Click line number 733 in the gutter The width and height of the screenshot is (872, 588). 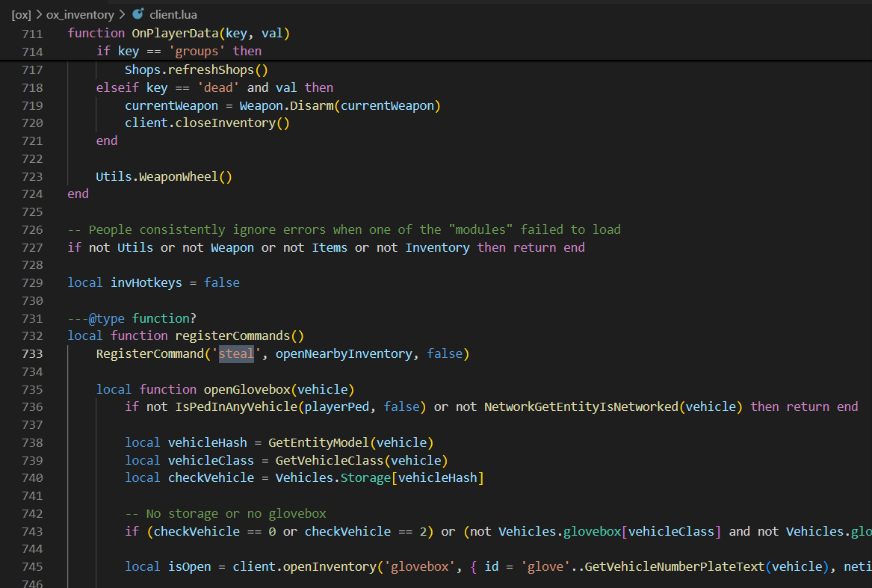pos(32,353)
